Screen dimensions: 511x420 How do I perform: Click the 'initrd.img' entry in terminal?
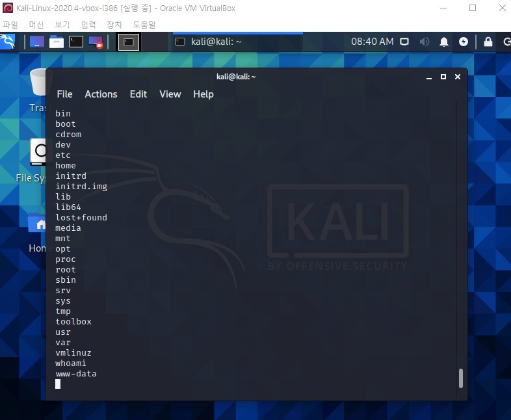(81, 187)
